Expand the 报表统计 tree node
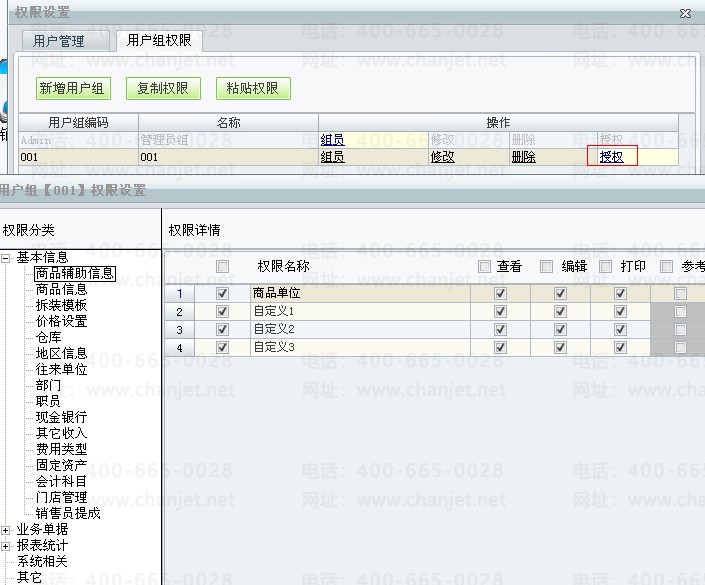Viewport: 705px width, 585px height. coord(6,546)
